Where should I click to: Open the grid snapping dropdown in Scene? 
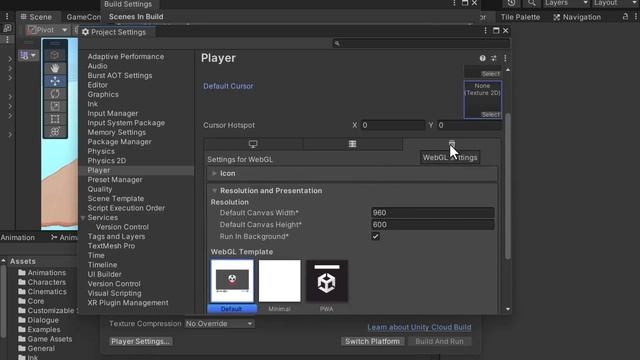pyautogui.click(x=28, y=56)
